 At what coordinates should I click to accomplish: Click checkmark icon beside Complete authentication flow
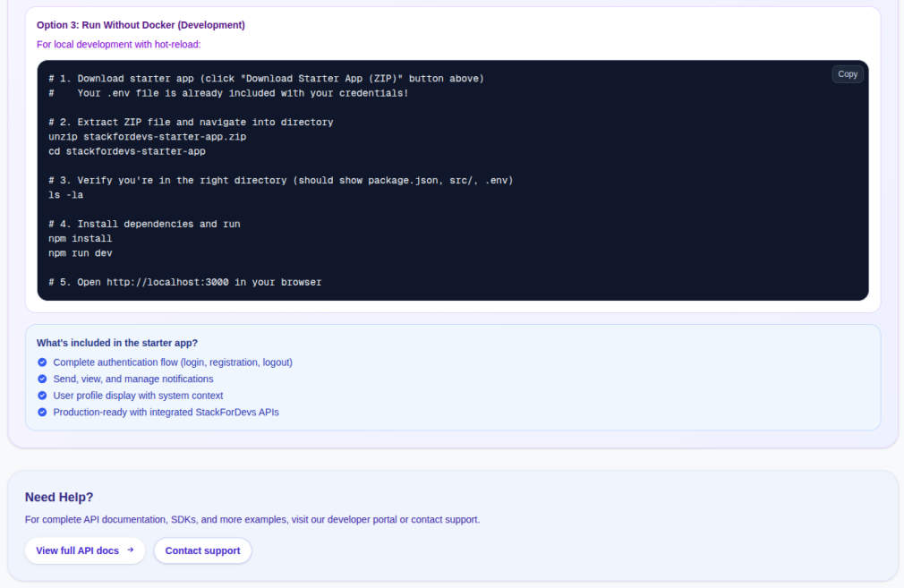pyautogui.click(x=42, y=362)
